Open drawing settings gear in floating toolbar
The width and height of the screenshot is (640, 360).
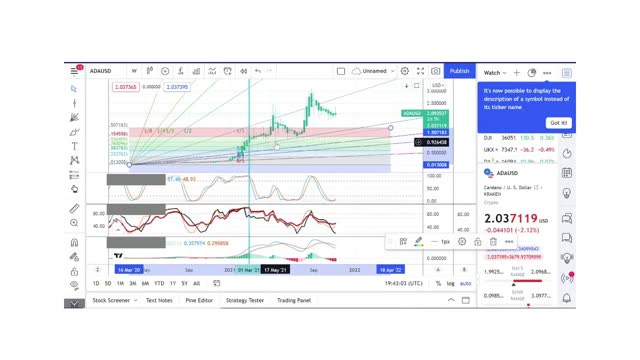click(x=462, y=242)
